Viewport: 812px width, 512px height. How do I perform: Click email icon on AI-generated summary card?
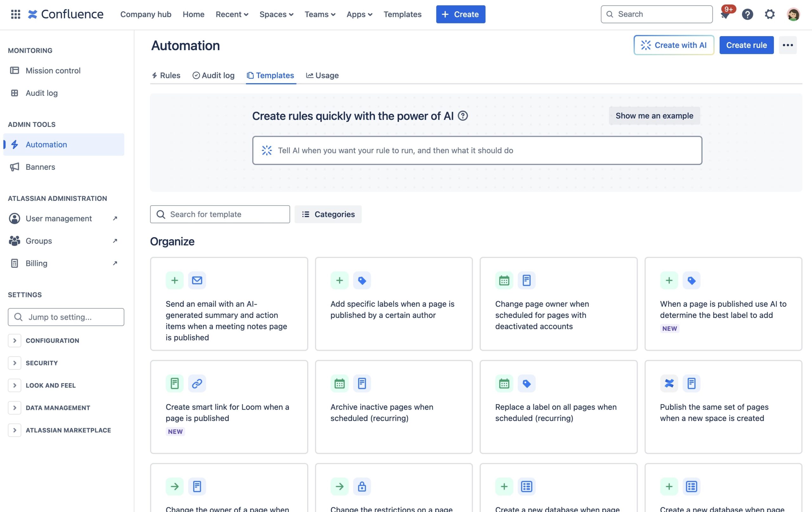(197, 280)
